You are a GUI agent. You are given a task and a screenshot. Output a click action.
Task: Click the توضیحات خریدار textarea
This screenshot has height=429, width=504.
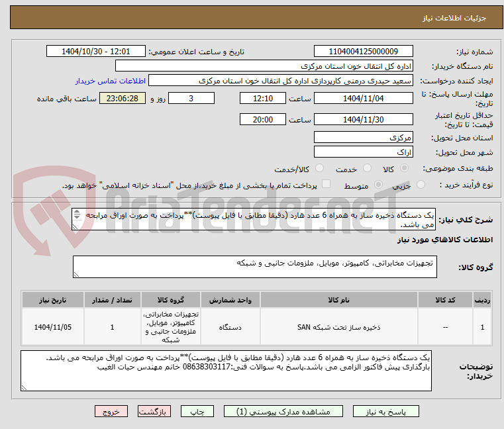click(x=226, y=371)
